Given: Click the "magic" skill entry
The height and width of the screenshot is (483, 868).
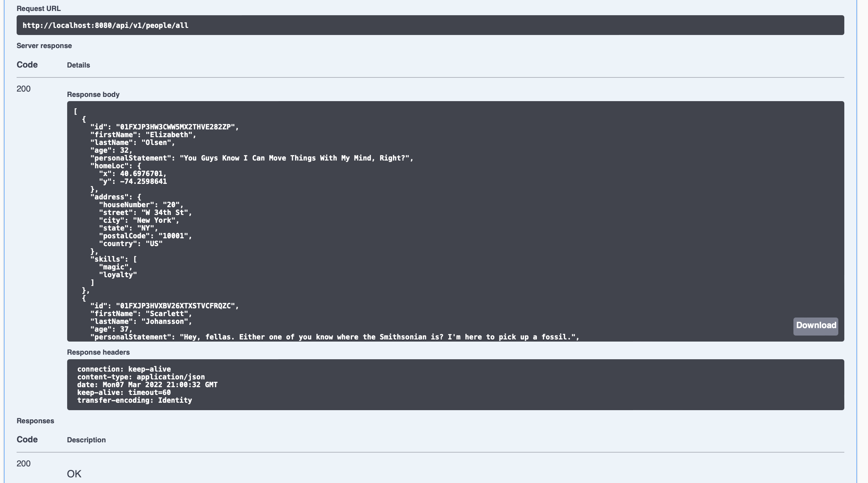Looking at the screenshot, I should pos(115,267).
